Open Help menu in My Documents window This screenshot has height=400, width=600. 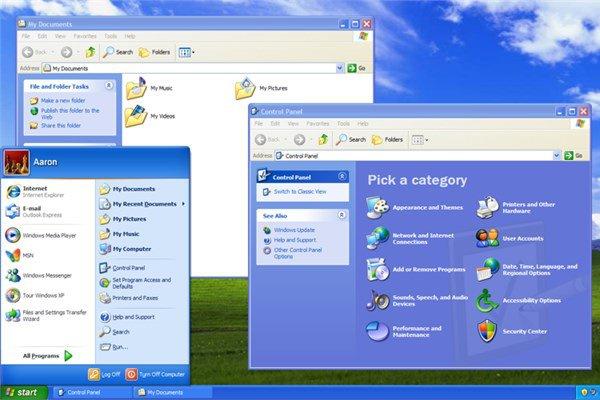(130, 36)
